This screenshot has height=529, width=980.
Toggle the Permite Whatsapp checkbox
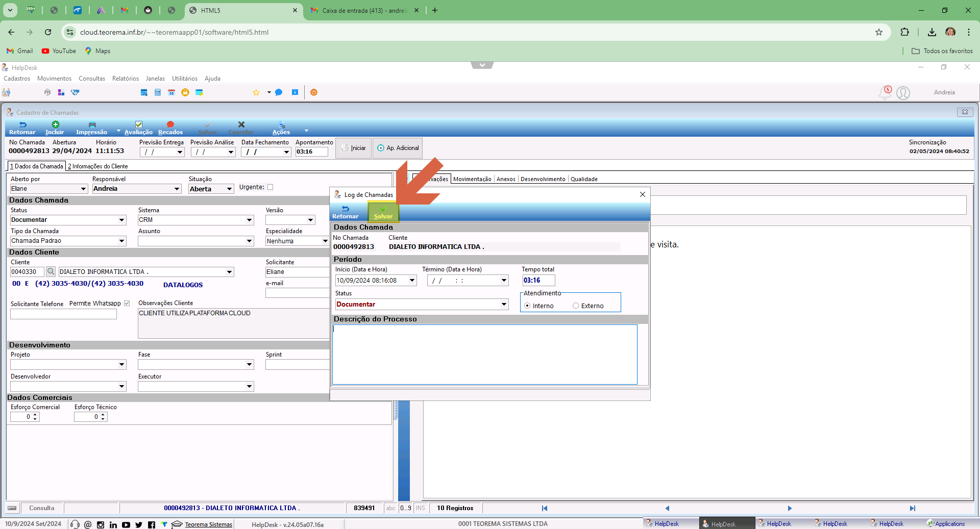[x=127, y=304]
